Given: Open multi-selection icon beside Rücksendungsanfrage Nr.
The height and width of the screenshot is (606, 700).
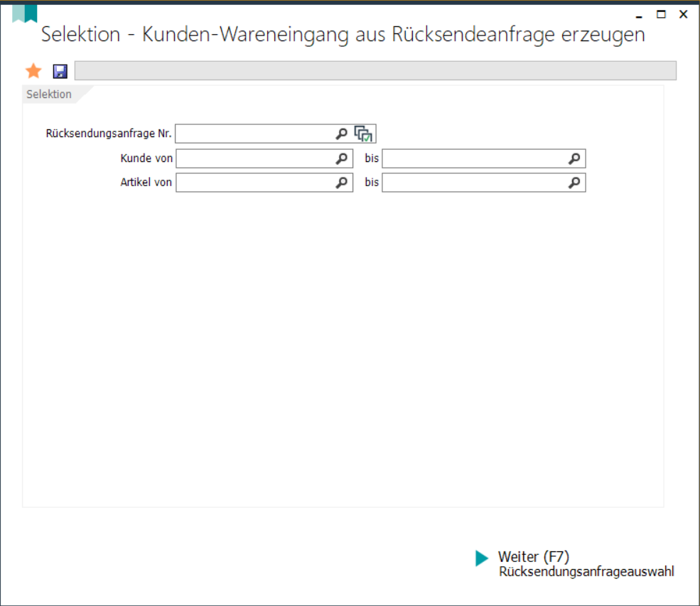Looking at the screenshot, I should pyautogui.click(x=363, y=134).
